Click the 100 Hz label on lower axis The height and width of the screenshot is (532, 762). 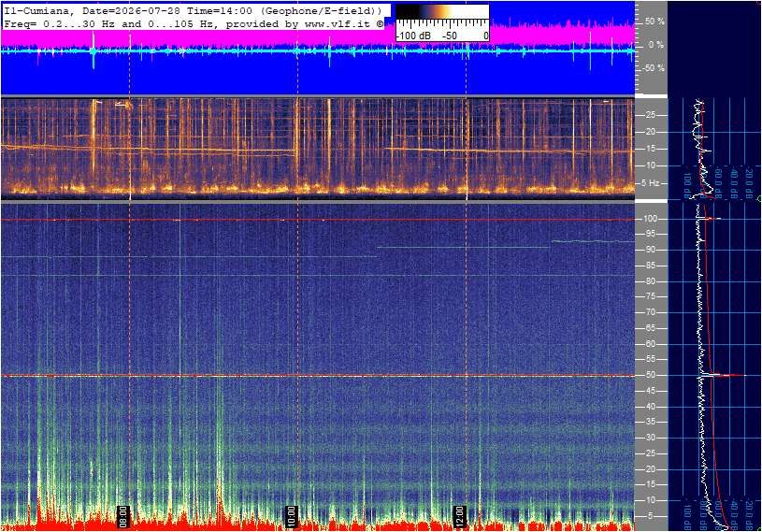pyautogui.click(x=651, y=219)
